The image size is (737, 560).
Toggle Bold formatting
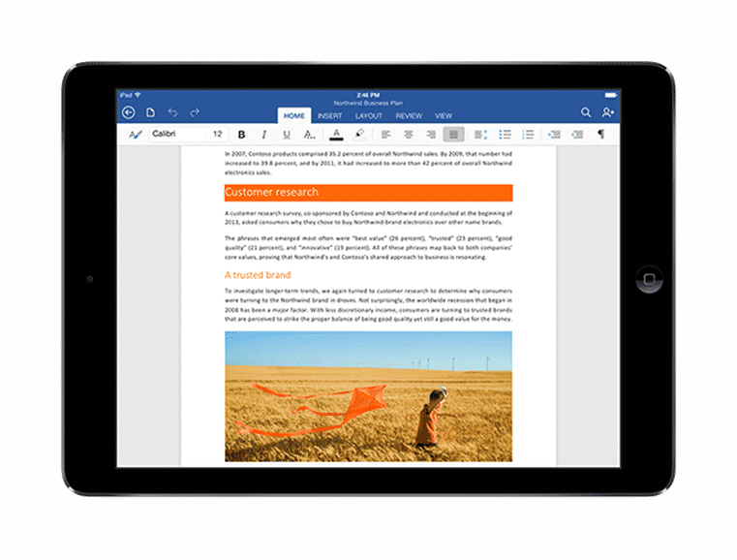click(x=241, y=135)
